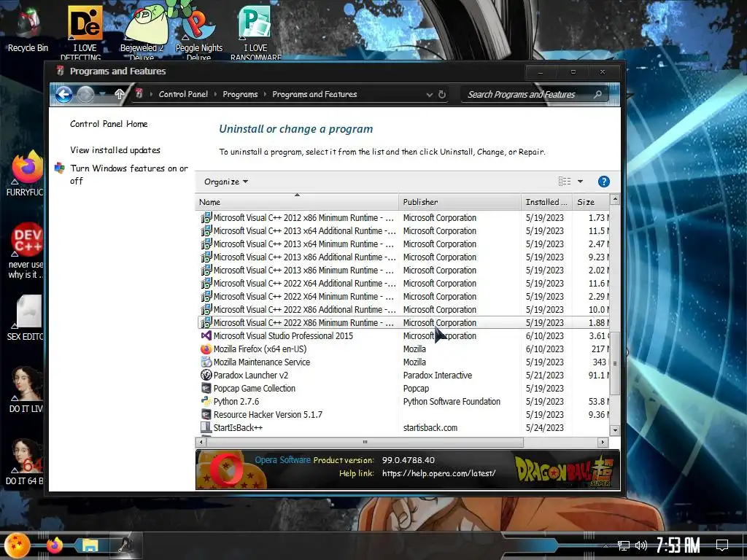The height and width of the screenshot is (560, 747).
Task: Click the Python Software Foundation publisher cell
Action: (x=452, y=402)
